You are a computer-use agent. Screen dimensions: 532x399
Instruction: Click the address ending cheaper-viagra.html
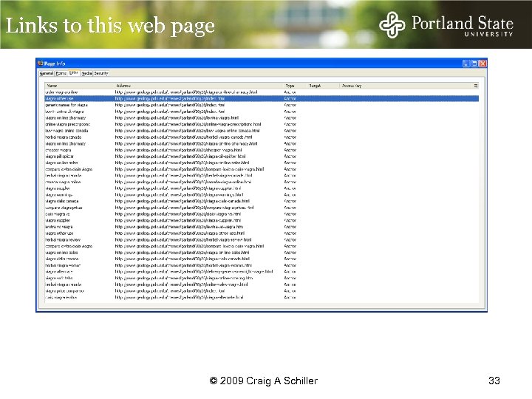(x=179, y=150)
